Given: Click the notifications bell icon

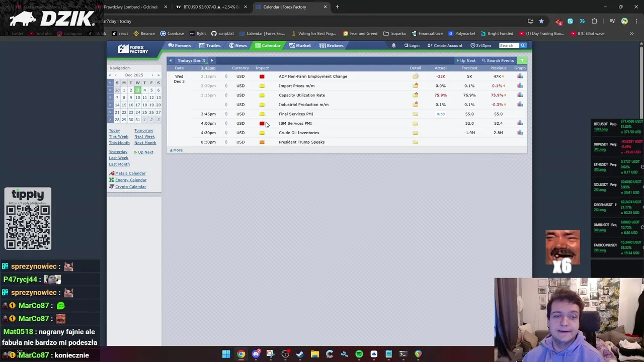Looking at the screenshot, I should [x=393, y=45].
